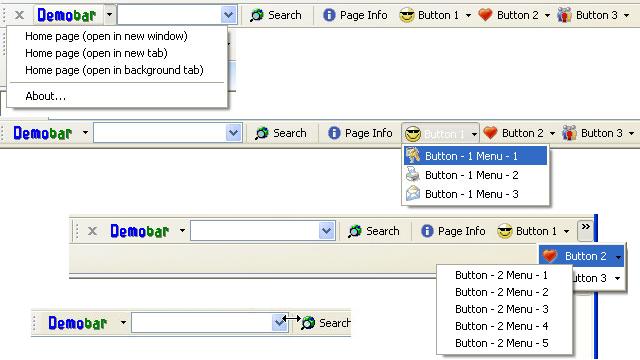Click into the search text field of the topmost toolbar
This screenshot has width=640, height=360.
pos(169,15)
